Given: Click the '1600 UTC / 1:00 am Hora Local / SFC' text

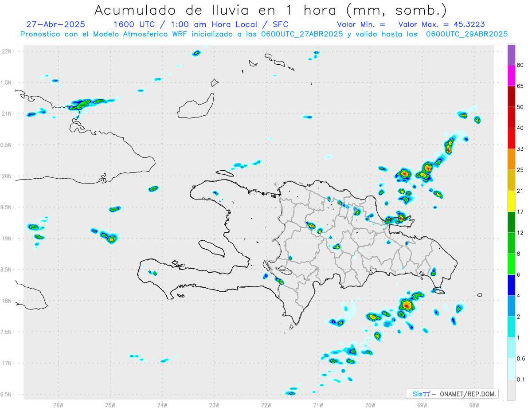Looking at the screenshot, I should coord(201,24).
